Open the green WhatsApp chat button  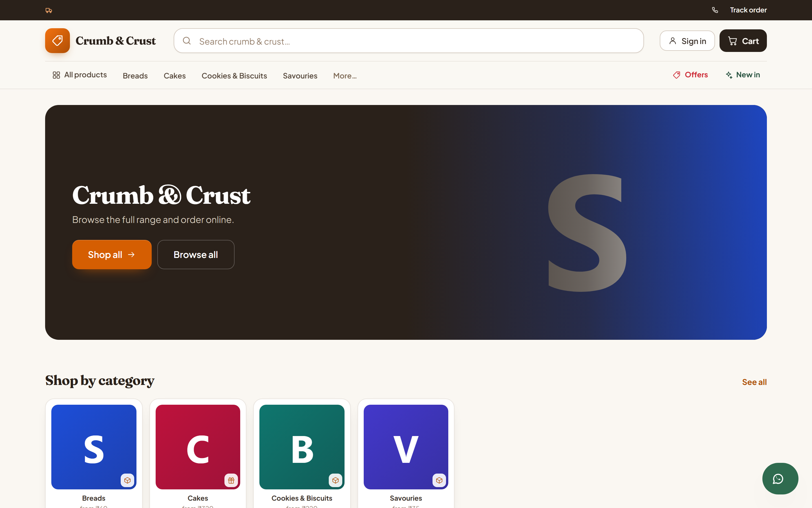click(780, 478)
